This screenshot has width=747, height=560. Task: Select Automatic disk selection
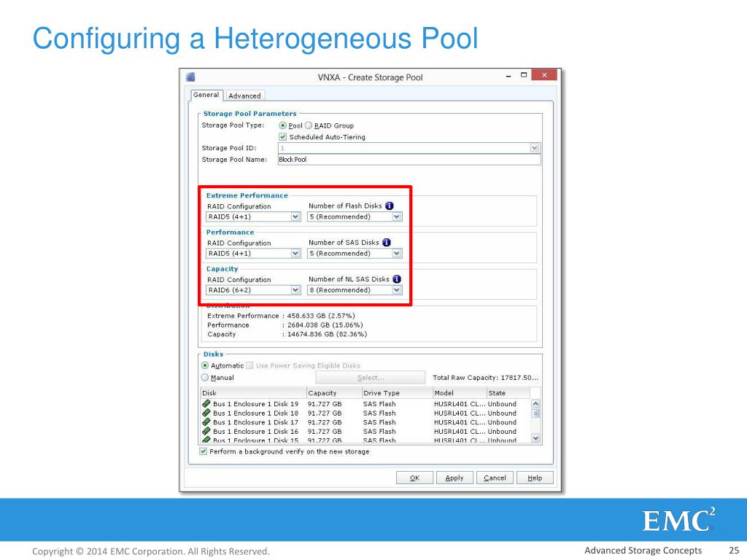[205, 366]
